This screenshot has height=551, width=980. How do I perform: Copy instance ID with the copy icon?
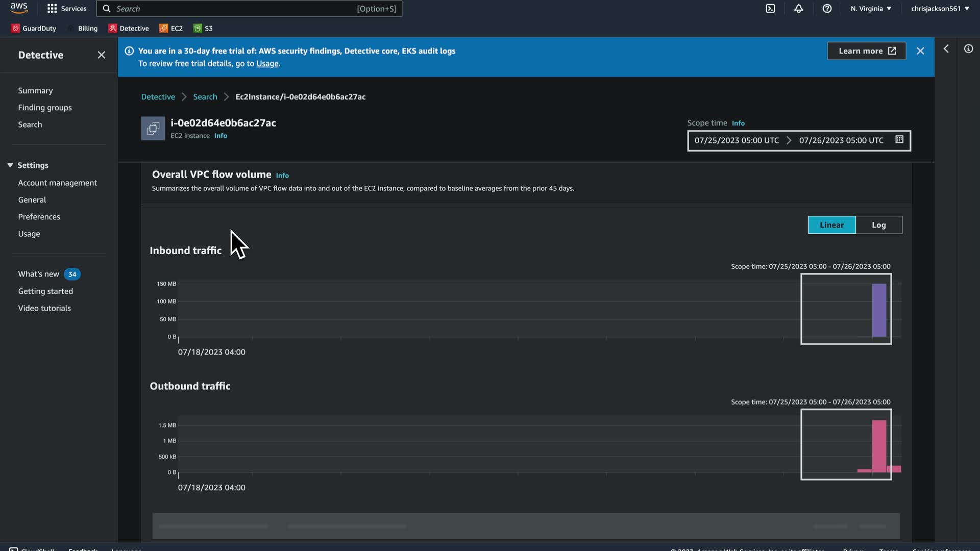tap(153, 129)
